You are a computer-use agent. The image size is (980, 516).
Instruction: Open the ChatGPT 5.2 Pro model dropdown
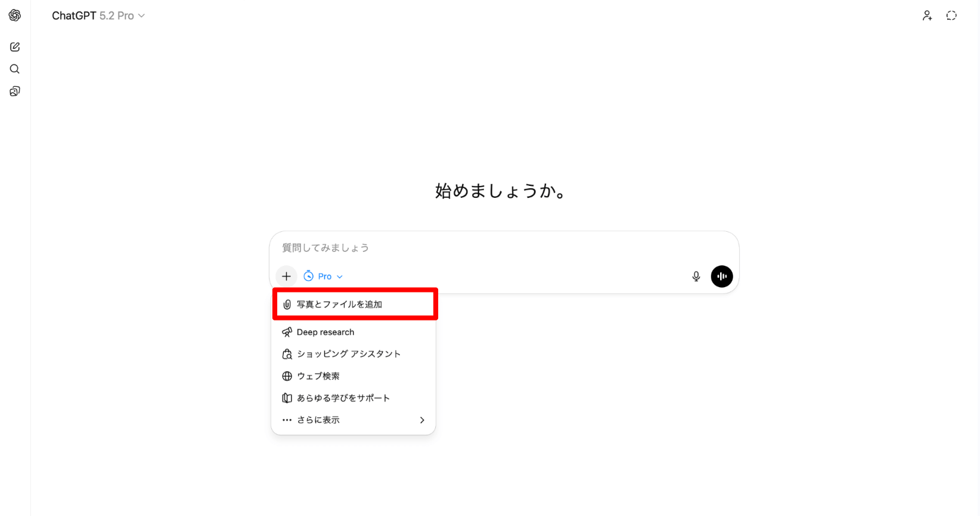click(x=98, y=15)
